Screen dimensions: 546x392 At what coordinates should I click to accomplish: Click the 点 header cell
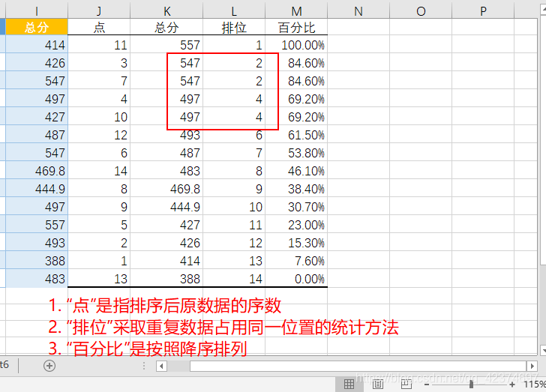pyautogui.click(x=99, y=27)
